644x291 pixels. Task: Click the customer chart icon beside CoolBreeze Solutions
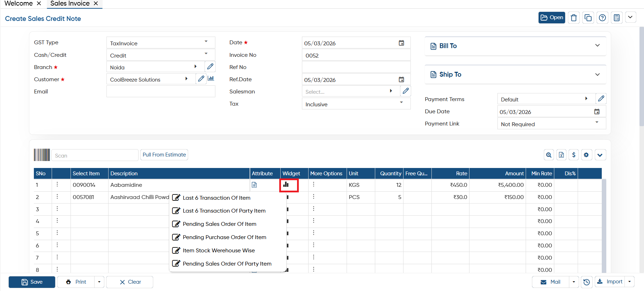tap(211, 78)
